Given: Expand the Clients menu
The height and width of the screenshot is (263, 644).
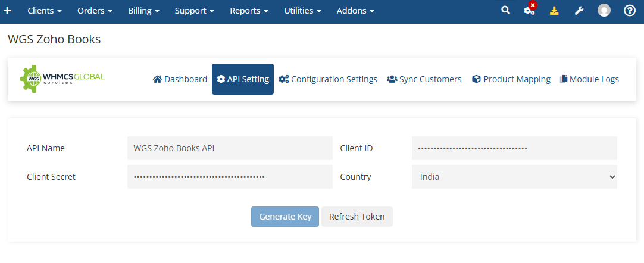Looking at the screenshot, I should pyautogui.click(x=45, y=11).
